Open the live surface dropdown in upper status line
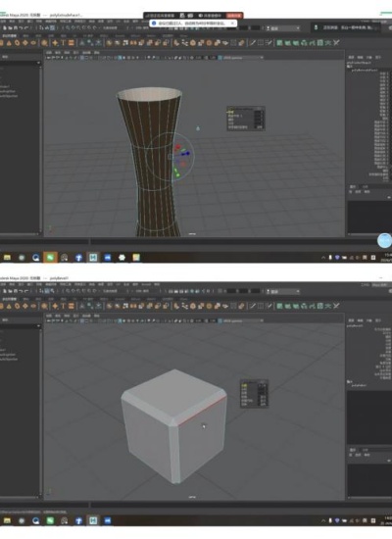This screenshot has height=539, width=392. (x=282, y=28)
